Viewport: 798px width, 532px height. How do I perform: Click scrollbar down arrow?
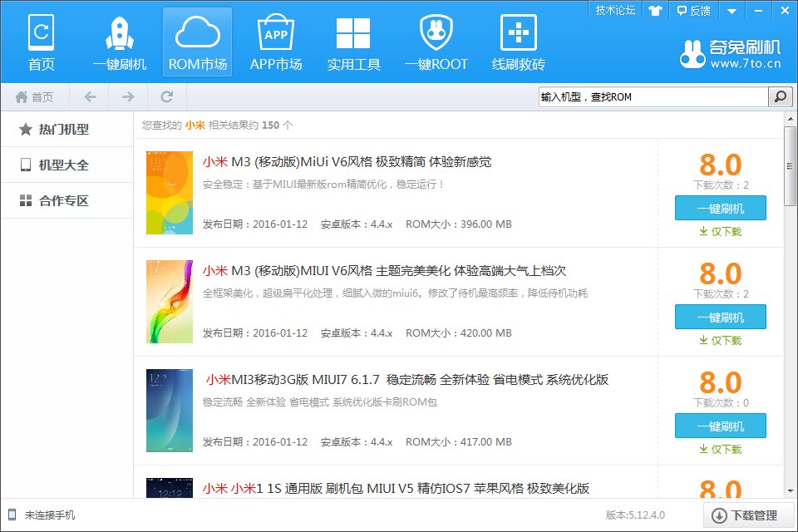[791, 491]
